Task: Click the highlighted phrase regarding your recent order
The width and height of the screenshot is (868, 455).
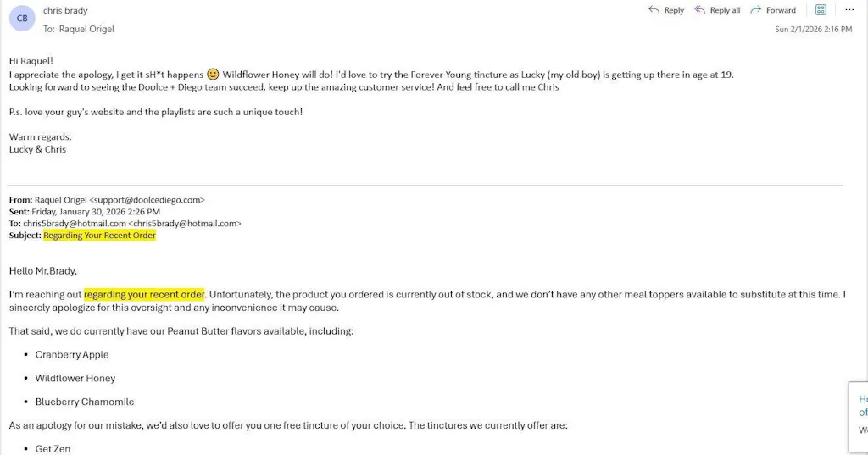Action: pos(144,295)
